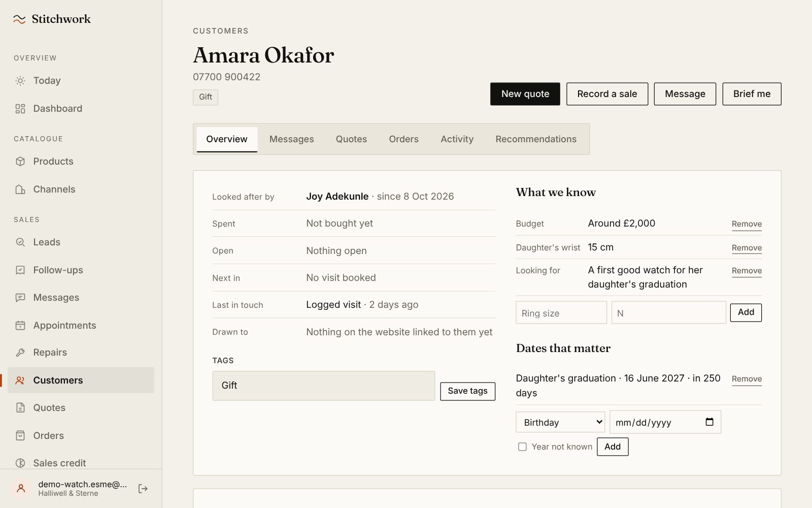Screen dimensions: 812x508
Task: Focus the Tags field containing Gift
Action: click(x=324, y=386)
